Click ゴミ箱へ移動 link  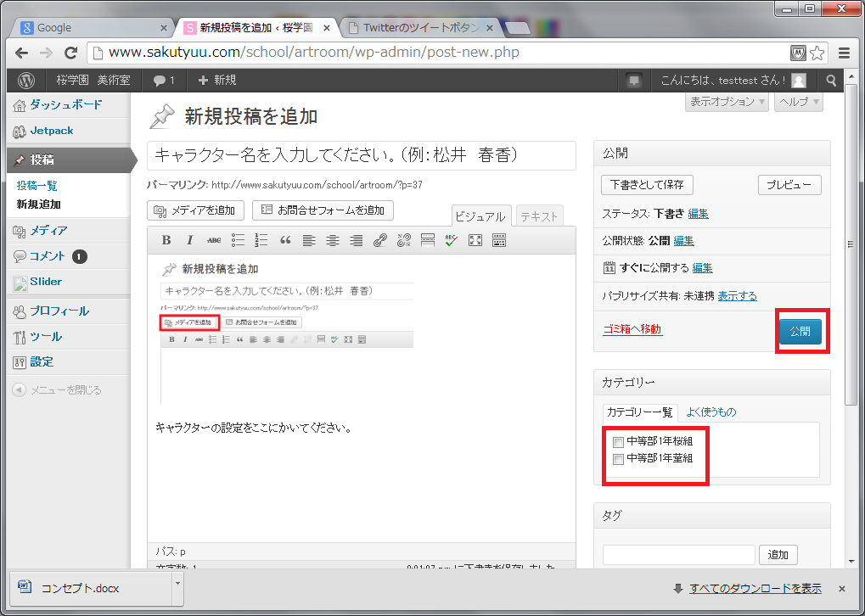(x=632, y=329)
